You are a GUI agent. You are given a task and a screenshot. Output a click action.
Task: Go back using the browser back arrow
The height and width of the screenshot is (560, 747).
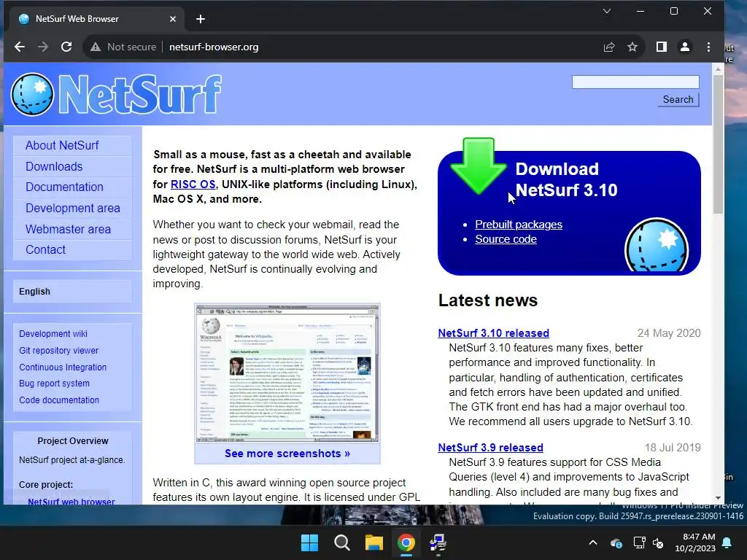click(x=20, y=47)
